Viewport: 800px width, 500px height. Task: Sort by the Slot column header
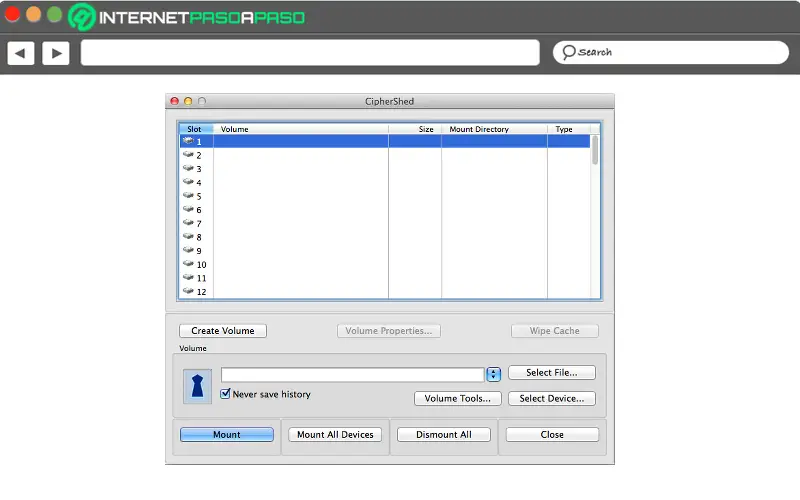pos(196,129)
